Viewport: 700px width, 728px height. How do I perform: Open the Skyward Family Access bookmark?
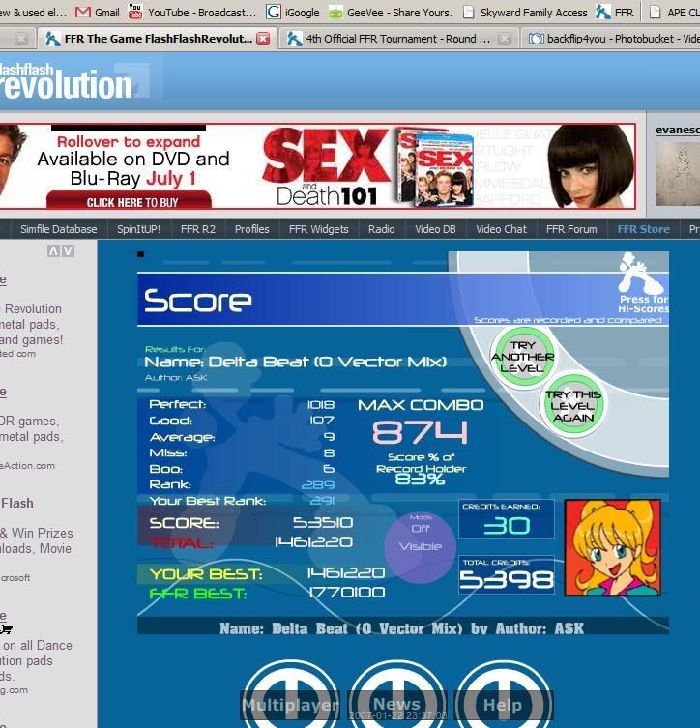click(x=525, y=13)
